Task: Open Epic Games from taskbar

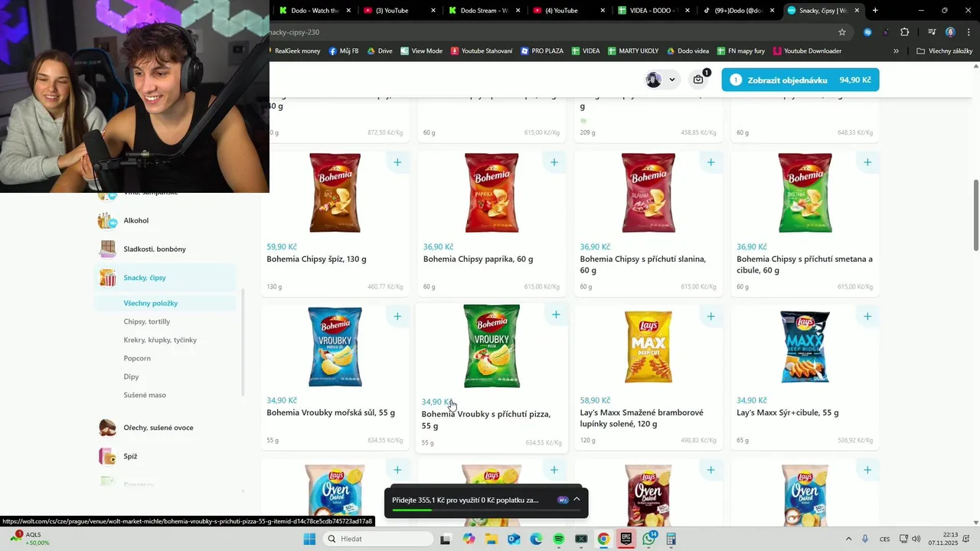Action: click(x=626, y=539)
